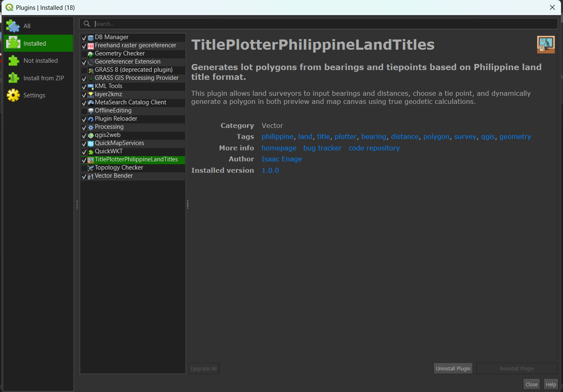Click the Settings gear icon
This screenshot has height=392, width=563.
click(x=13, y=95)
